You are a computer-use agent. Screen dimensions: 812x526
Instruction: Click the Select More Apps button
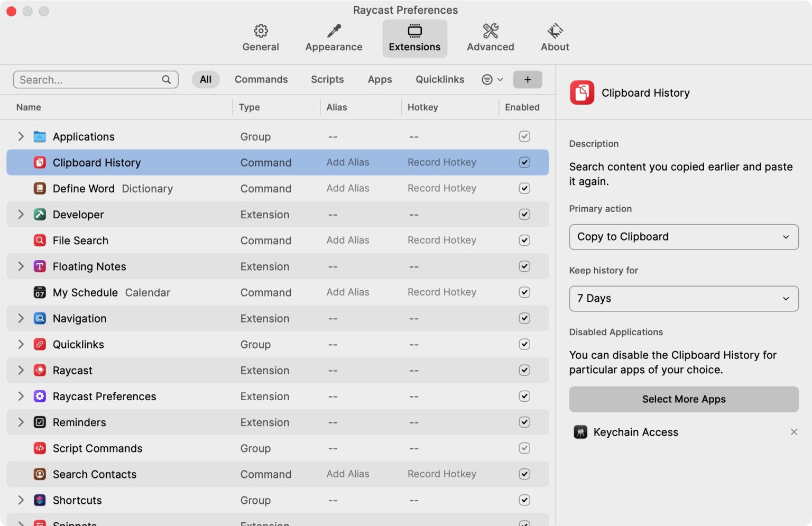tap(683, 399)
